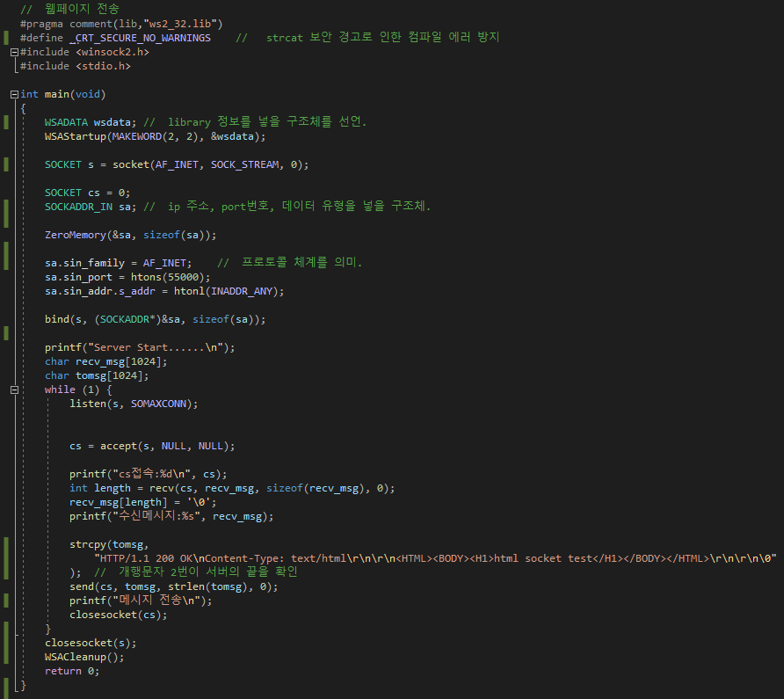Click the SOCKADDR_IN sa declaration
Viewport: 784px width, 699px height.
pyautogui.click(x=91, y=207)
